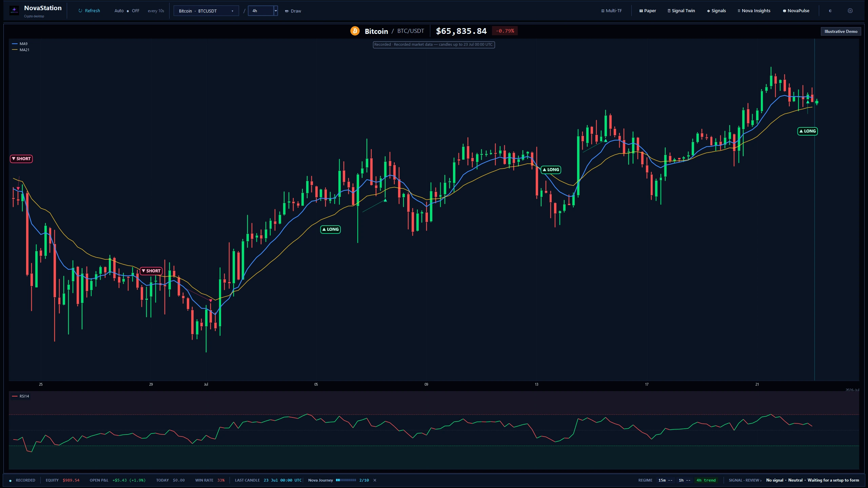868x488 pixels.
Task: Click the $65,835.84 price value
Action: coord(461,31)
